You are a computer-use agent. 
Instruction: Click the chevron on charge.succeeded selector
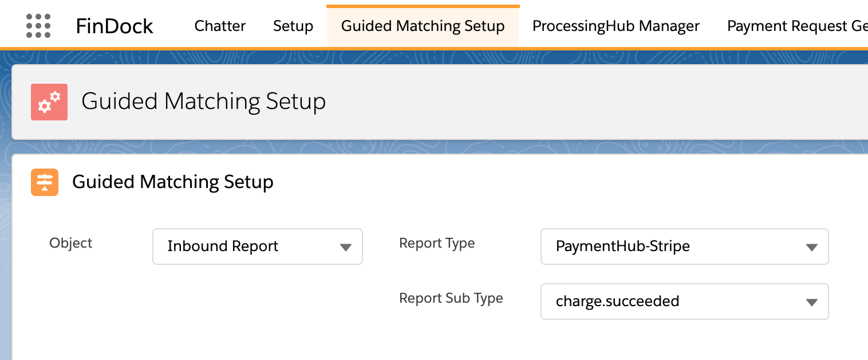pyautogui.click(x=811, y=302)
